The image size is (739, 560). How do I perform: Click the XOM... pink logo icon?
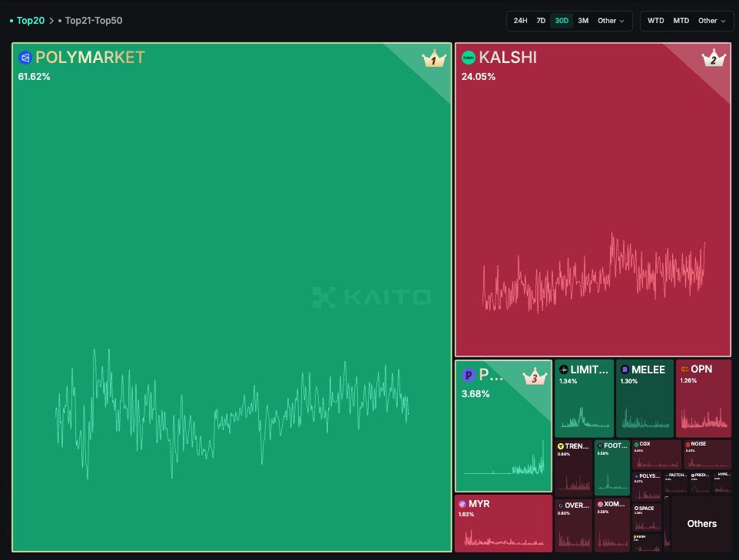pos(600,504)
